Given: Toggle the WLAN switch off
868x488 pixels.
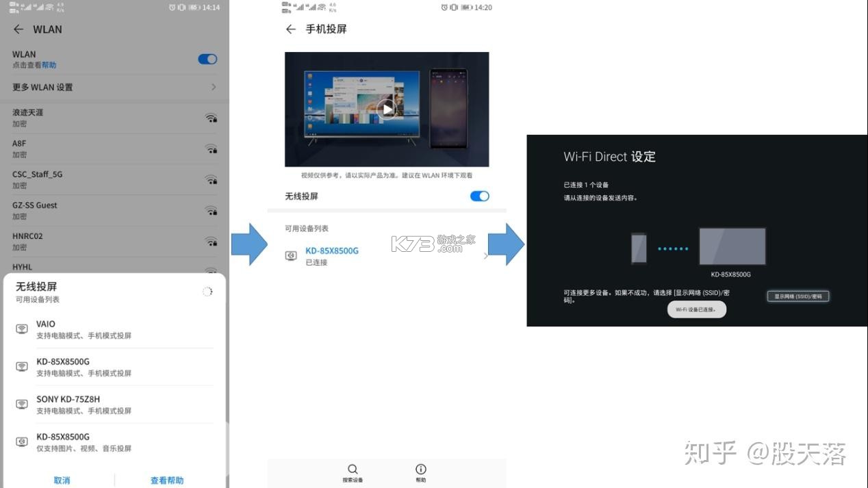Looking at the screenshot, I should click(x=207, y=59).
